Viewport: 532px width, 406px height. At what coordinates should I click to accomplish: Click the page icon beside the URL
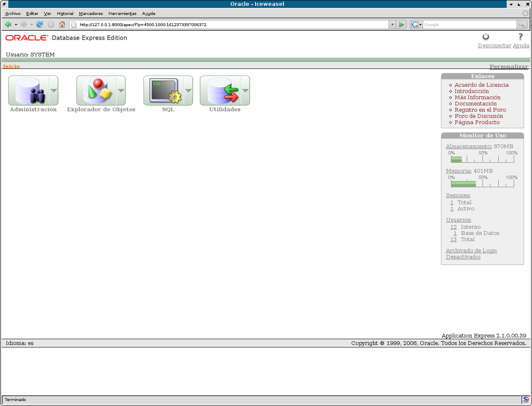point(74,24)
